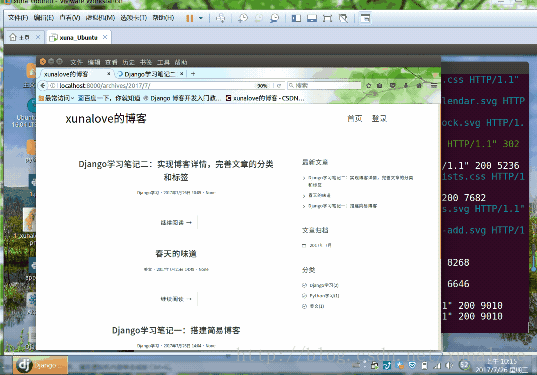Screen dimensions: 537x375
Task: Select the django学习 category in sidebar
Action: coord(324,285)
